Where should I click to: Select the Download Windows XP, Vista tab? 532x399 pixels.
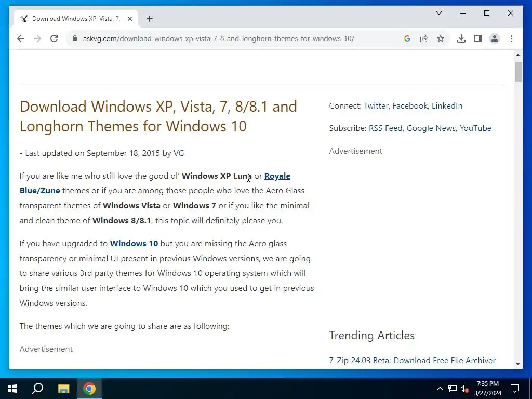(x=76, y=19)
